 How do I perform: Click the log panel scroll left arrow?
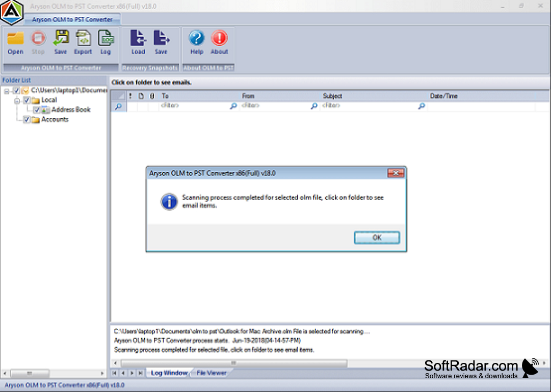point(116,363)
